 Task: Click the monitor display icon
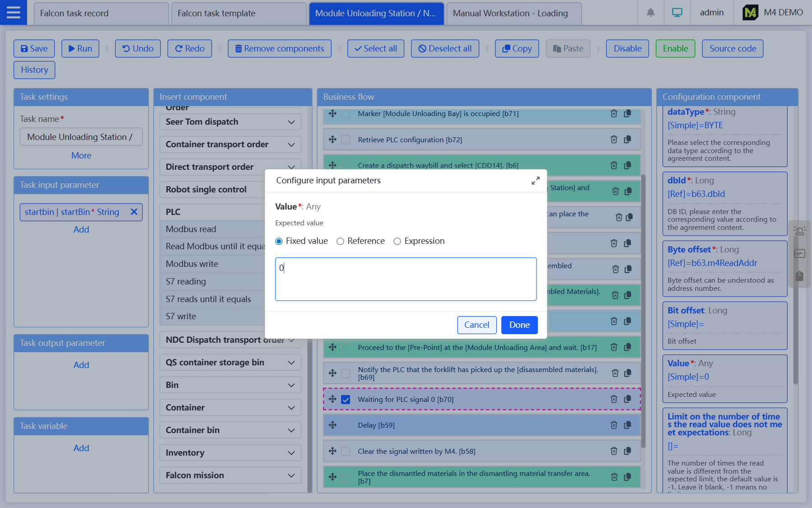coord(677,13)
